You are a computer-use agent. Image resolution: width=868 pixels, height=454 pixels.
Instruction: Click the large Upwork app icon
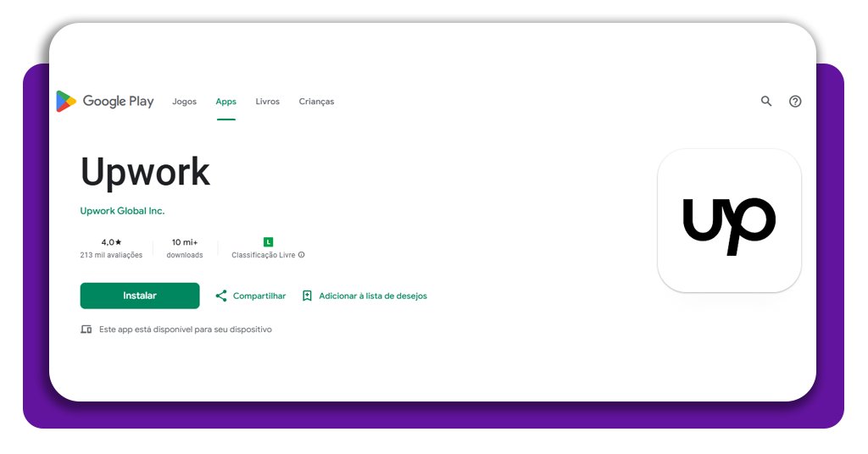(x=729, y=221)
